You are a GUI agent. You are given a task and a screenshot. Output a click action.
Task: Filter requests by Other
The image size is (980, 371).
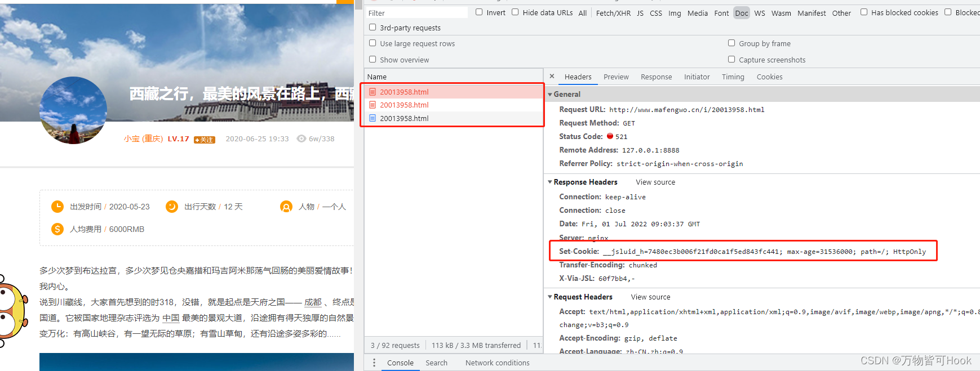[841, 13]
